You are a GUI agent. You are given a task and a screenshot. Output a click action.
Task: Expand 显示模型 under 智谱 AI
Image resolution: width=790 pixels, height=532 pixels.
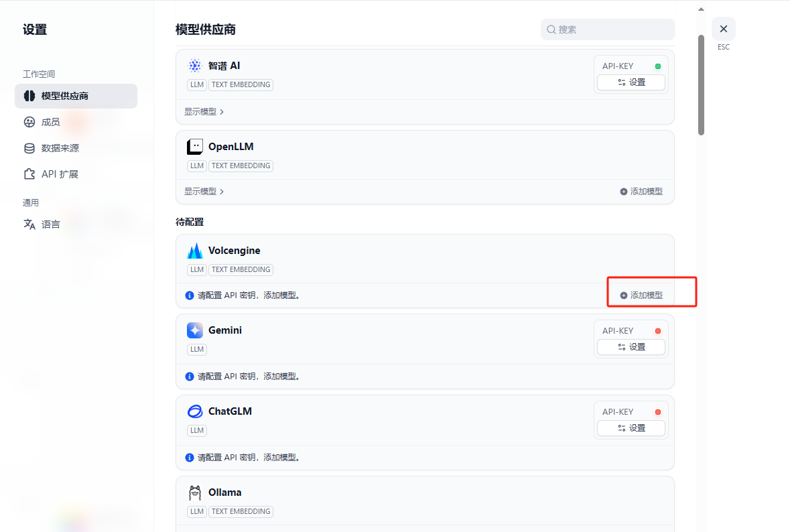coord(204,111)
